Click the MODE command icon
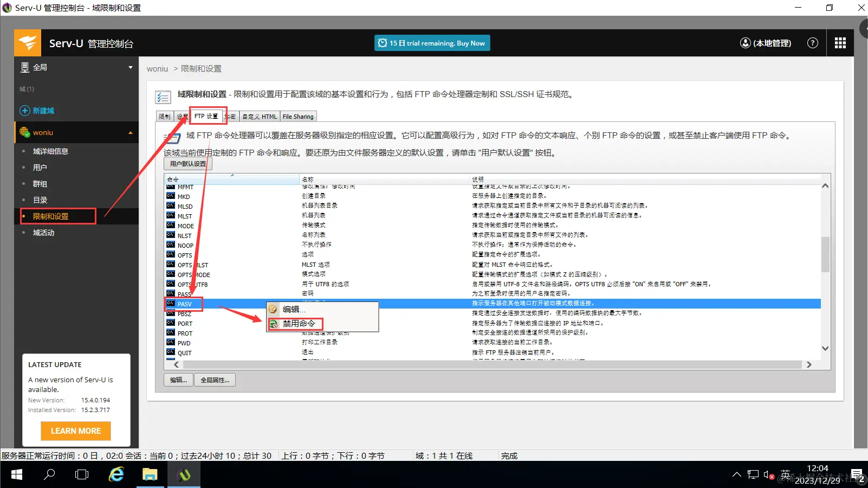868x488 pixels. point(171,226)
